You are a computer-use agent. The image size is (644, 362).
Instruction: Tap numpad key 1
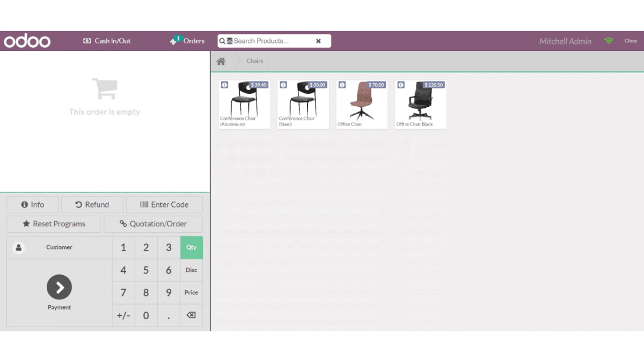123,247
